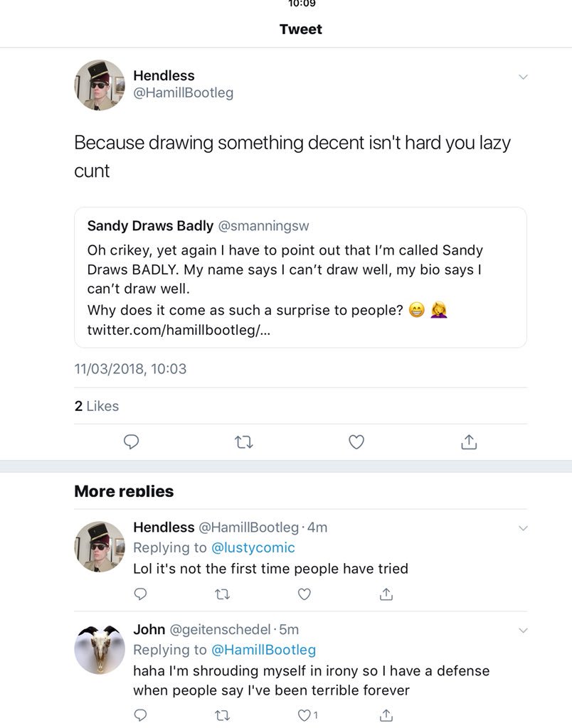Open Hendless profile picture on main tweet
This screenshot has height=728, width=572.
(100, 85)
